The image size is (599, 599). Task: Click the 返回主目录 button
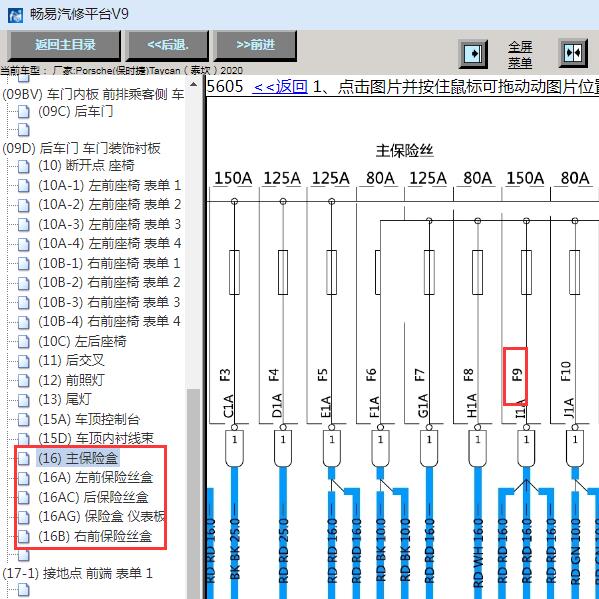[x=64, y=45]
